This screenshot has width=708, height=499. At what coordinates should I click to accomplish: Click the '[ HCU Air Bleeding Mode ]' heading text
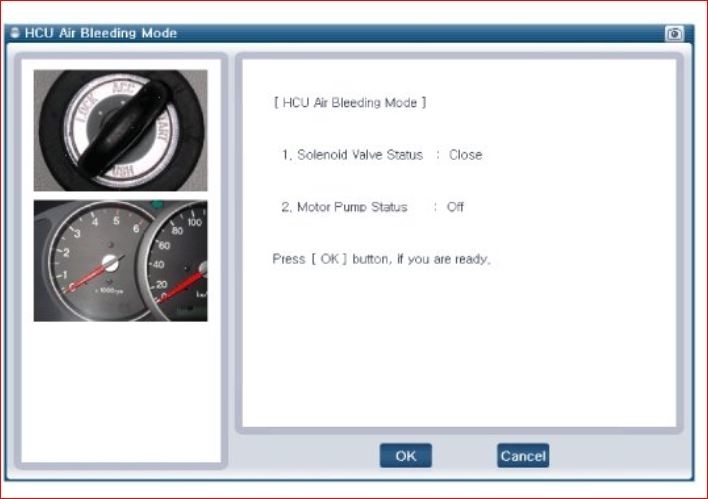coord(349,103)
